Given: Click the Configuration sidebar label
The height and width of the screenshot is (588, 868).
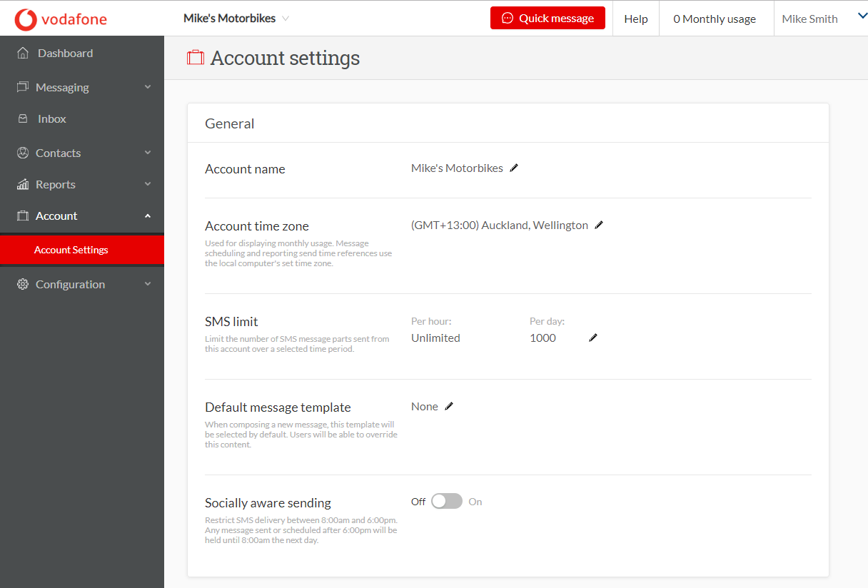Looking at the screenshot, I should [70, 284].
